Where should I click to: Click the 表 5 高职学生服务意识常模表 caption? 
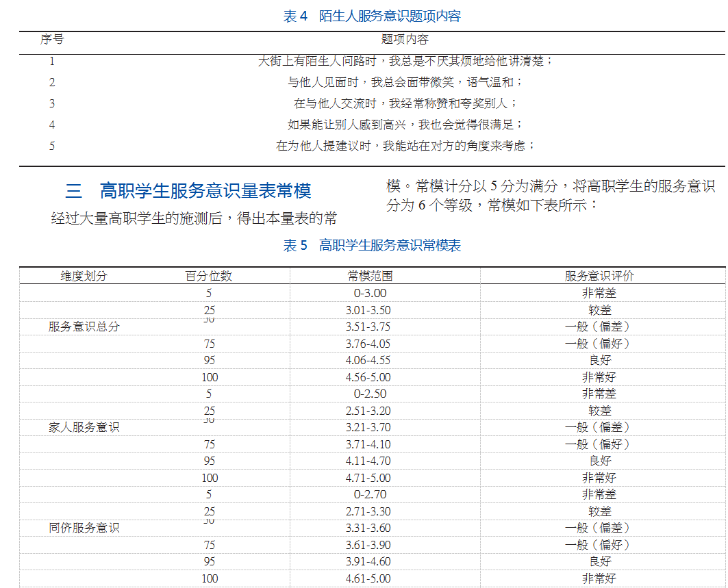coord(372,246)
